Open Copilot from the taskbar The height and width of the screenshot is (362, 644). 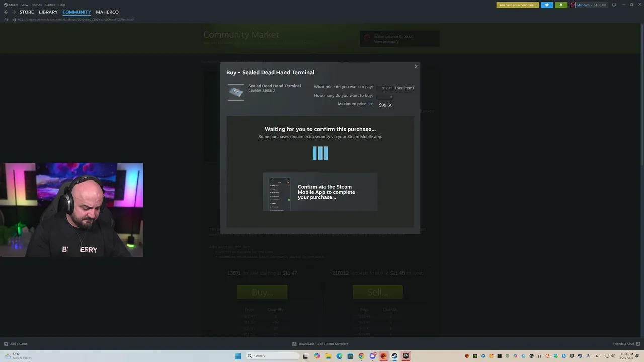(x=317, y=356)
